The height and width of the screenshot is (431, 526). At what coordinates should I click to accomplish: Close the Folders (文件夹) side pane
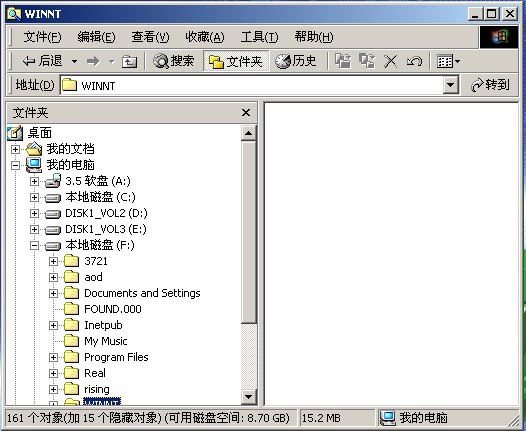[246, 113]
